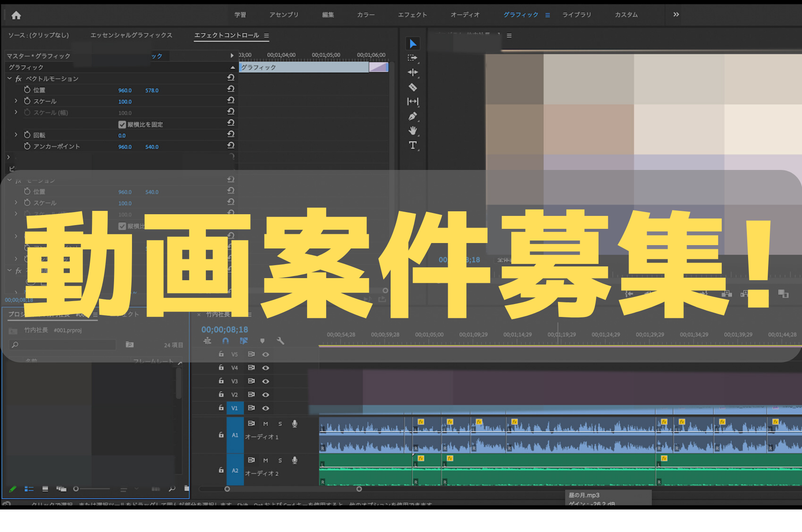The image size is (802, 532).
Task: Select the Ripple Edit tool
Action: [x=413, y=73]
